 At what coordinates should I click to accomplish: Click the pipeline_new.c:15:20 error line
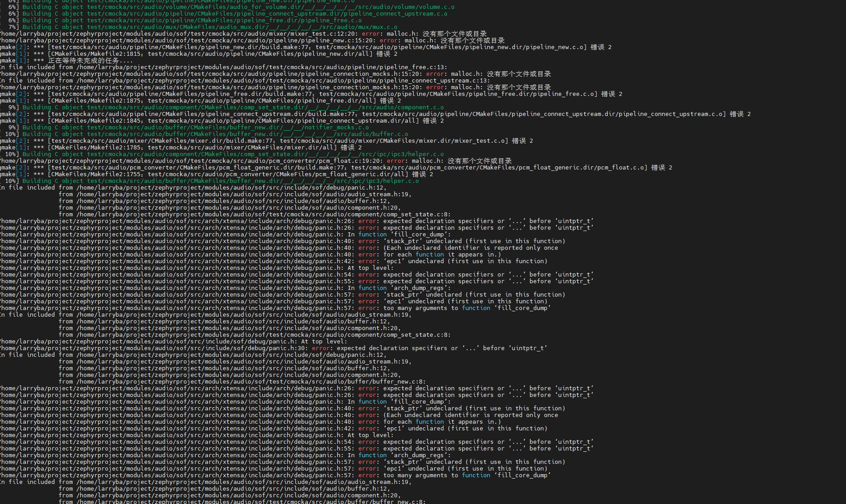250,40
